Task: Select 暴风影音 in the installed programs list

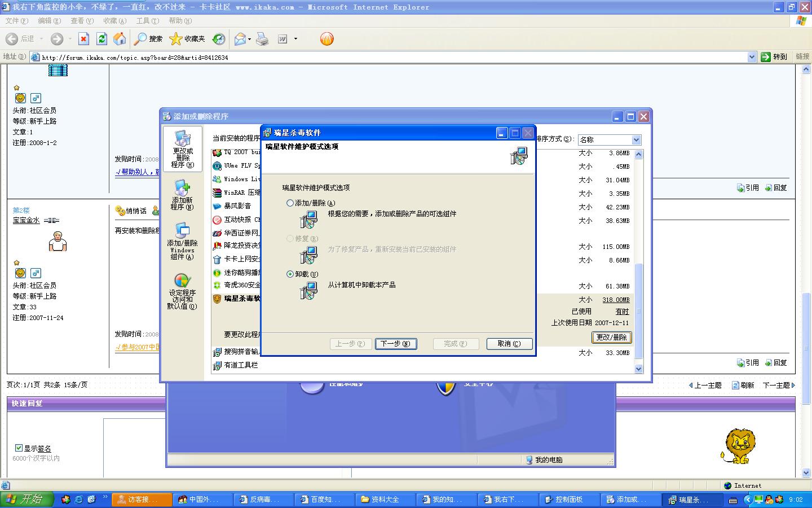Action: (237, 206)
